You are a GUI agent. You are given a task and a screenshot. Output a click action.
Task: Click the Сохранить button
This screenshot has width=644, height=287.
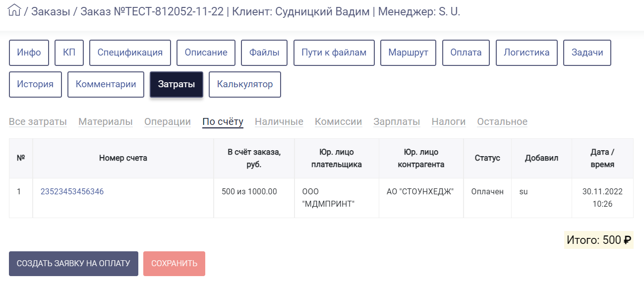click(x=174, y=264)
